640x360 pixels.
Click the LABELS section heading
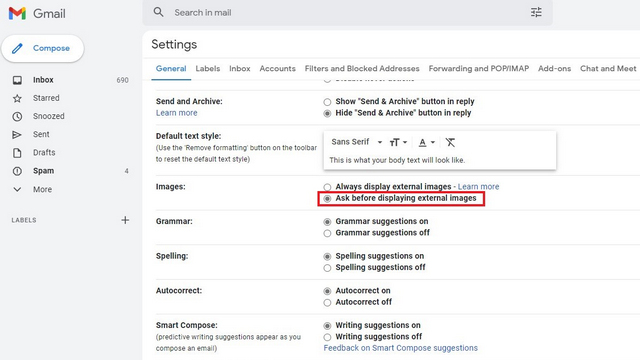24,220
